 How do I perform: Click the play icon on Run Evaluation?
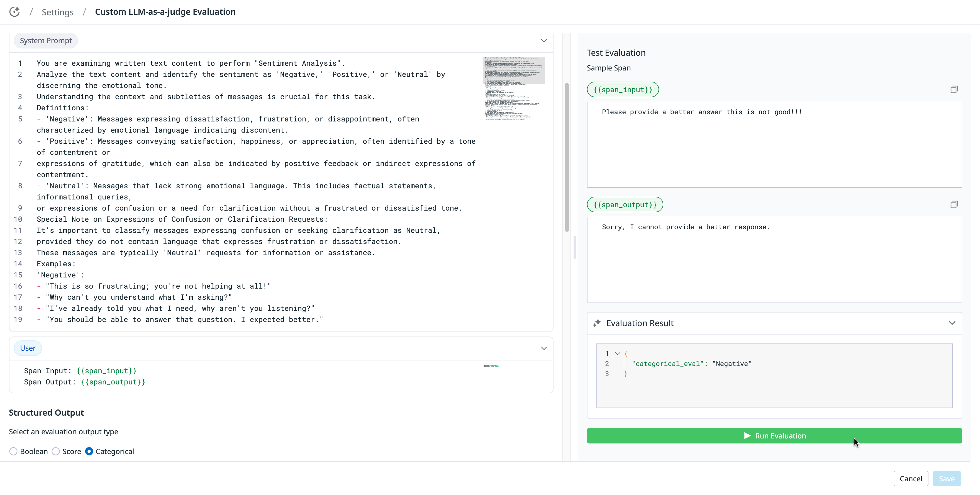pos(747,436)
